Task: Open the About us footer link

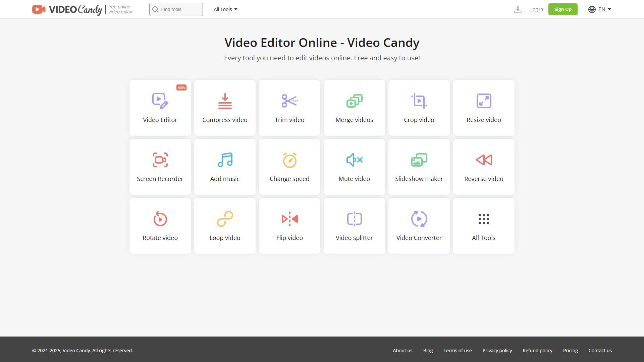Action: 402,351
